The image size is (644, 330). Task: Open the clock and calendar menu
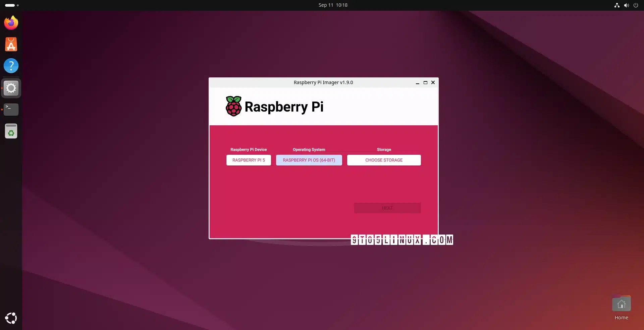333,5
